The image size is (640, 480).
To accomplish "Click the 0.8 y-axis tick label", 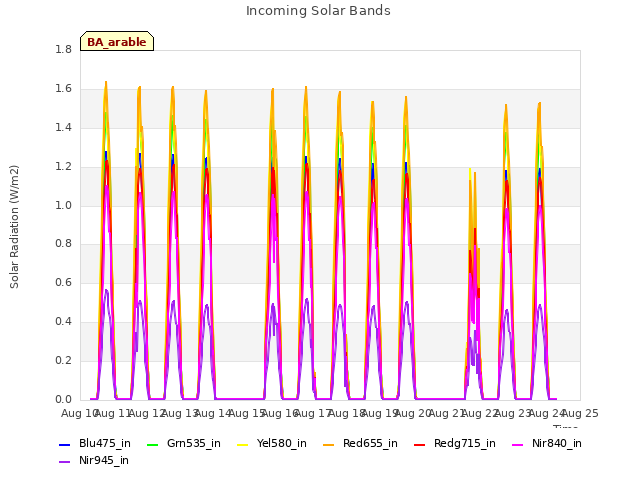I will [63, 244].
